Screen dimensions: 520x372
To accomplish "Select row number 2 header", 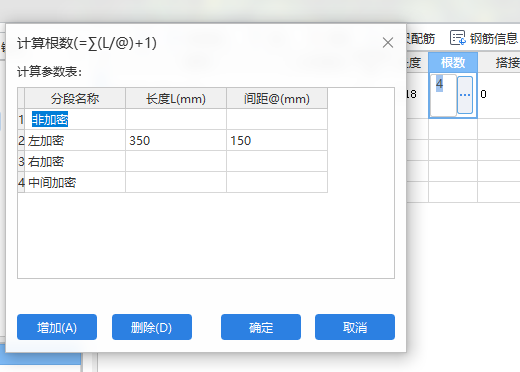I will pyautogui.click(x=21, y=140).
